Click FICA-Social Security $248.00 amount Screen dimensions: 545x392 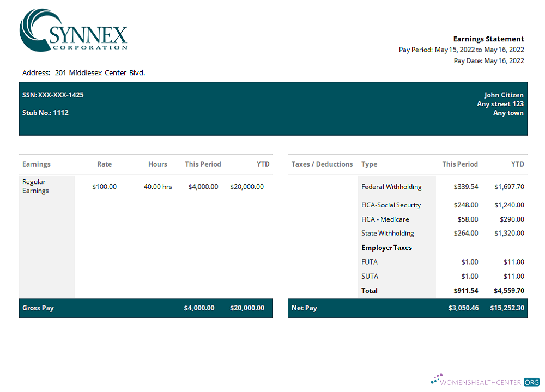[465, 205]
